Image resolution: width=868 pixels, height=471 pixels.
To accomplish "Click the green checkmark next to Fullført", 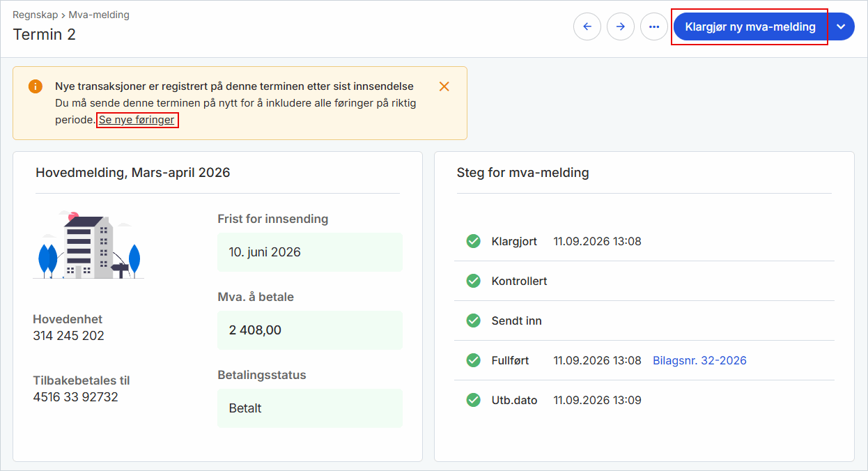I will click(474, 360).
